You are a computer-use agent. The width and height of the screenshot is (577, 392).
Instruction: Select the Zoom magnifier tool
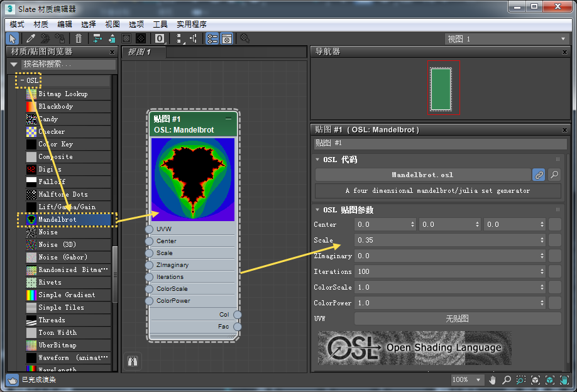(507, 380)
